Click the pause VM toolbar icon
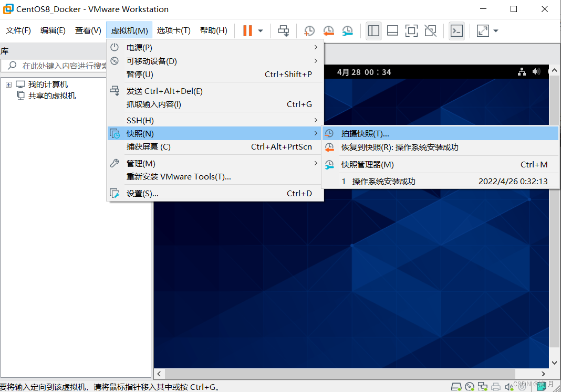This screenshot has width=561, height=392. [x=247, y=31]
